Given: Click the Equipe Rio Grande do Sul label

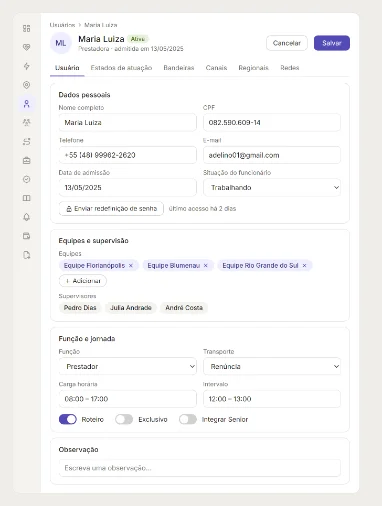Looking at the screenshot, I should pos(260,265).
